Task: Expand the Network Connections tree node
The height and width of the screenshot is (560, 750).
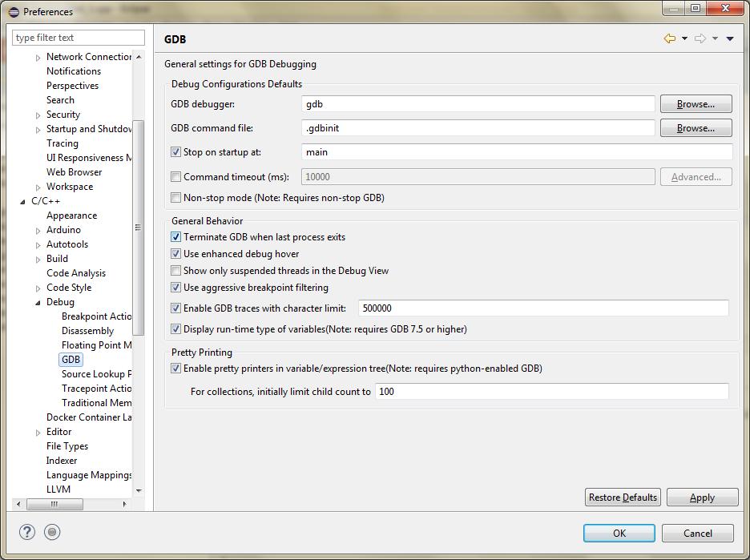Action: (38, 58)
